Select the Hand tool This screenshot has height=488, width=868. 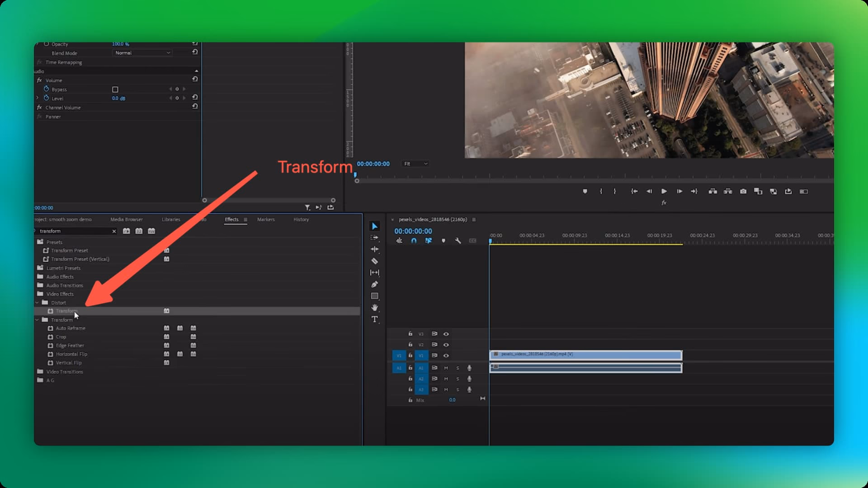374,308
